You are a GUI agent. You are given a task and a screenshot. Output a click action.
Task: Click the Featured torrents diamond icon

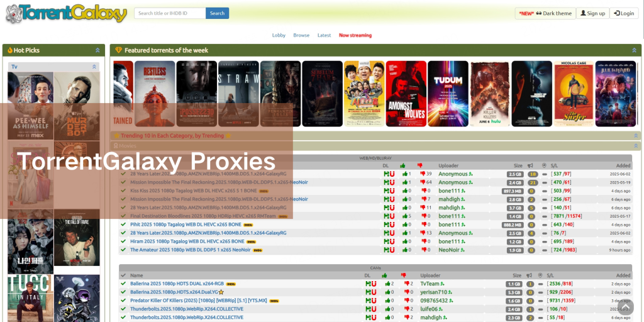pos(119,50)
